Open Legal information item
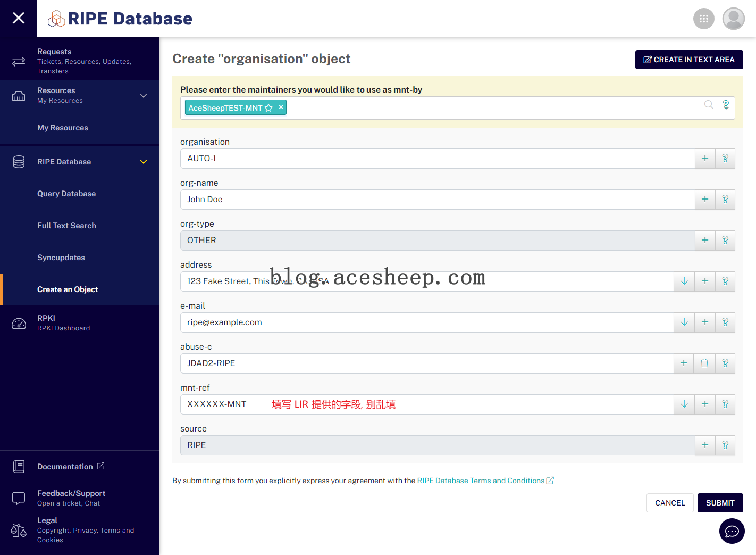Screen dimensions: 756x555 click(80, 530)
